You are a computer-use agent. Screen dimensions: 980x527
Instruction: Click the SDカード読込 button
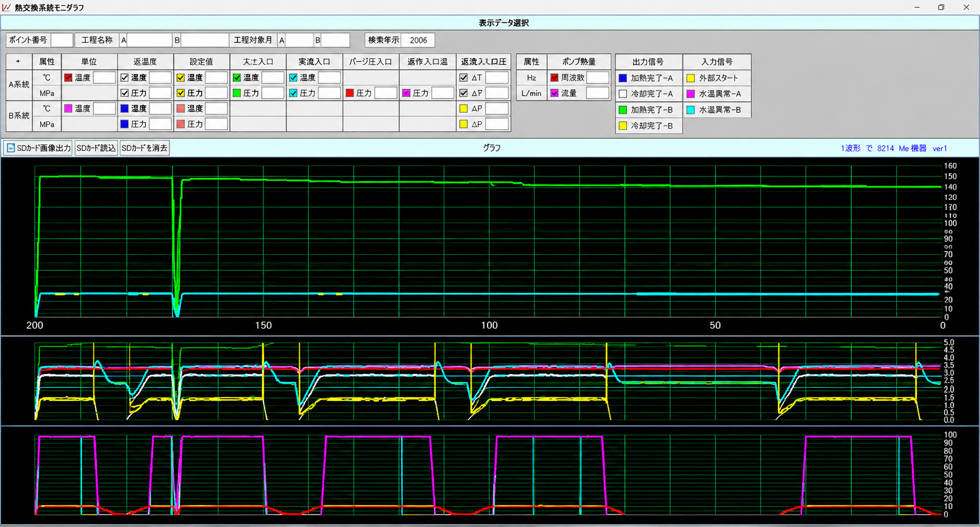(96, 148)
